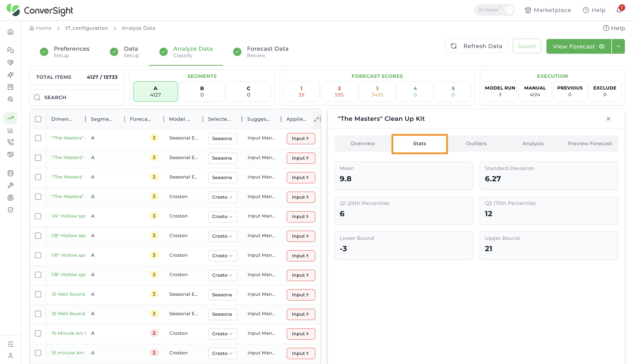
Task: Click the Refresh Data button
Action: tap(476, 46)
